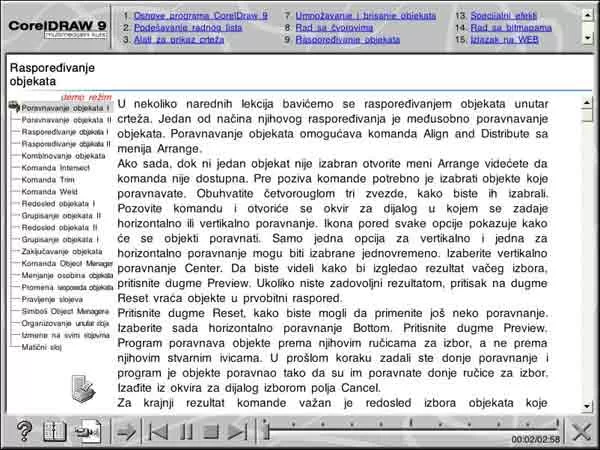
Task: Skip forward to next segment
Action: (237, 432)
